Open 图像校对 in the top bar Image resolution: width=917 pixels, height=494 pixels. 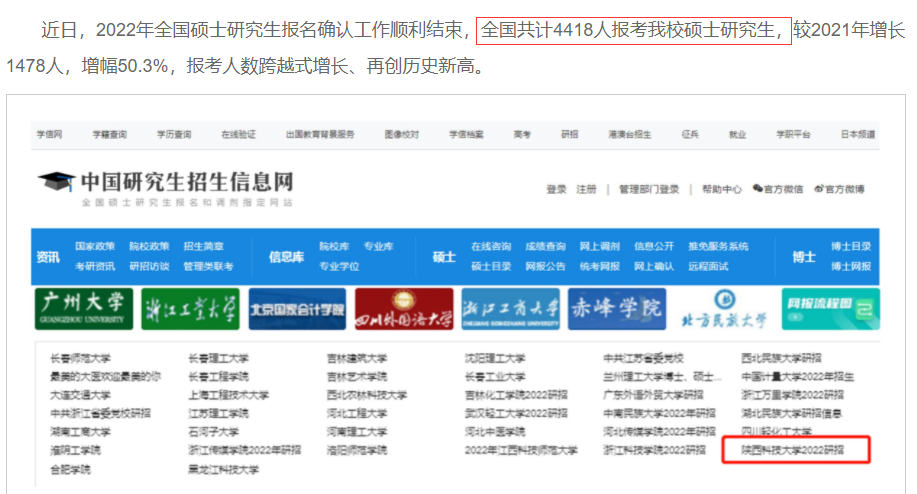point(402,134)
